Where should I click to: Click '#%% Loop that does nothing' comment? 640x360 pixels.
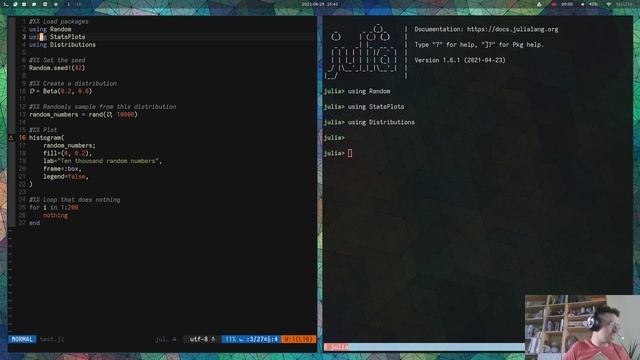click(75, 200)
